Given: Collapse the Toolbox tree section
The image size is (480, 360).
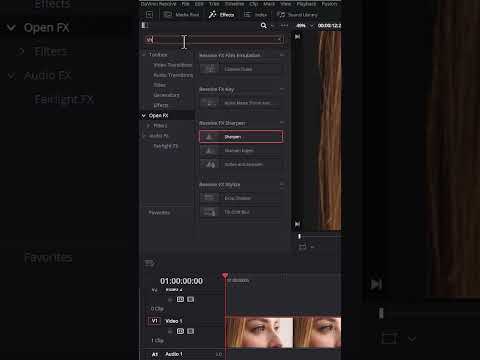Looking at the screenshot, I should pos(144,54).
